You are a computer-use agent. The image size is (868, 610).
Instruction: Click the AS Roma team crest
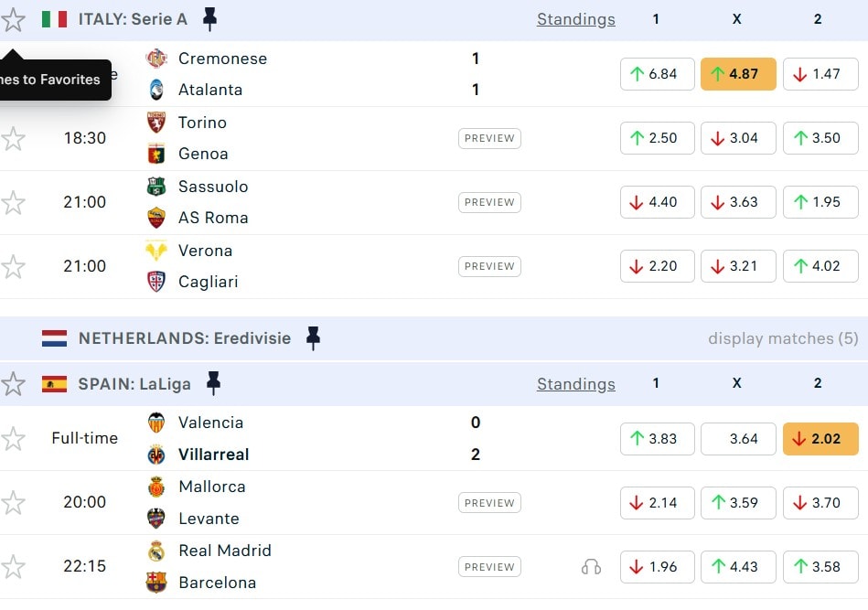[x=156, y=218]
